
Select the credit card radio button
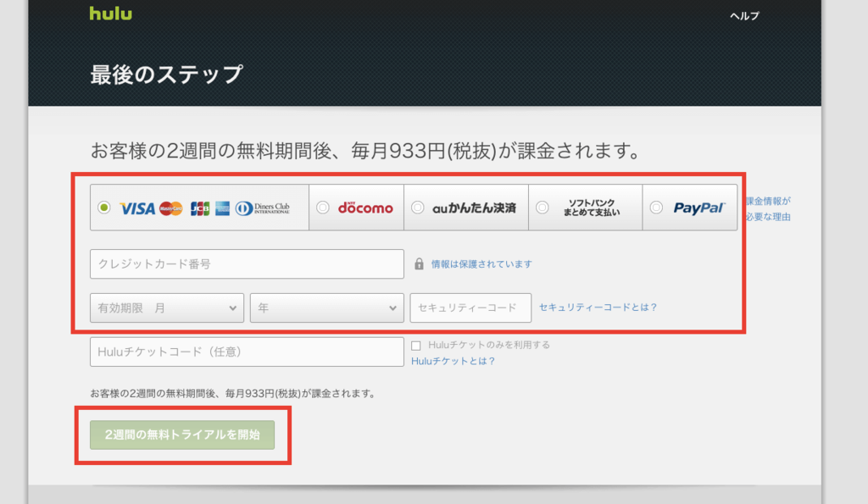click(x=104, y=208)
